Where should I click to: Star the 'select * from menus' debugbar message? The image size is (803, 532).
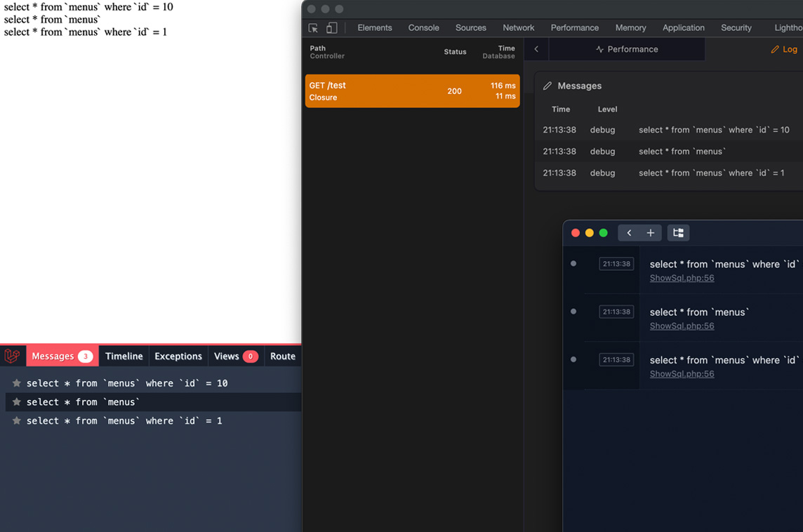[16, 402]
